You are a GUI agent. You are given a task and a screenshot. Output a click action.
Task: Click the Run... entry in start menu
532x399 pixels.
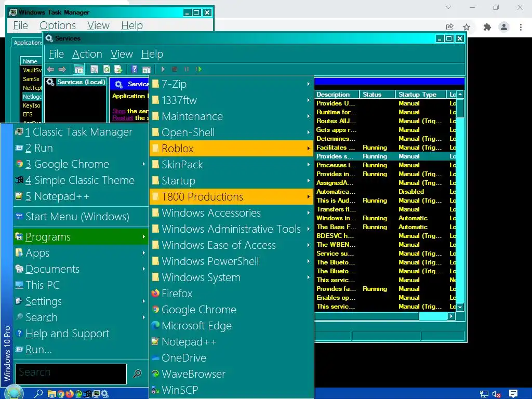[x=81, y=350]
